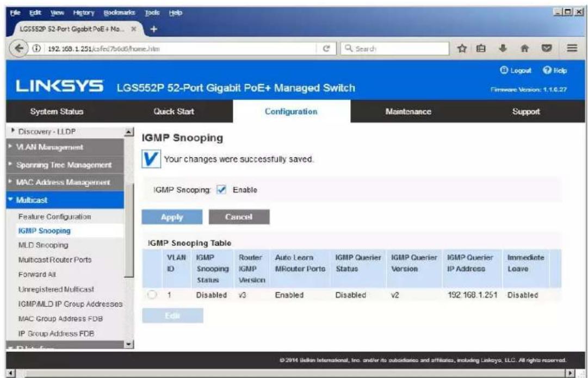Open the browser Help menu
The height and width of the screenshot is (378, 588).
pyautogui.click(x=176, y=13)
